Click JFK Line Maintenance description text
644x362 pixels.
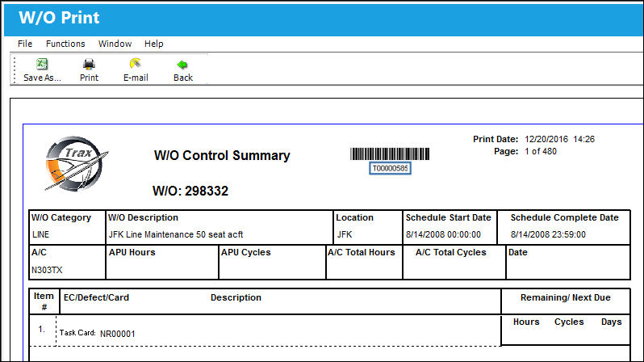(x=176, y=234)
